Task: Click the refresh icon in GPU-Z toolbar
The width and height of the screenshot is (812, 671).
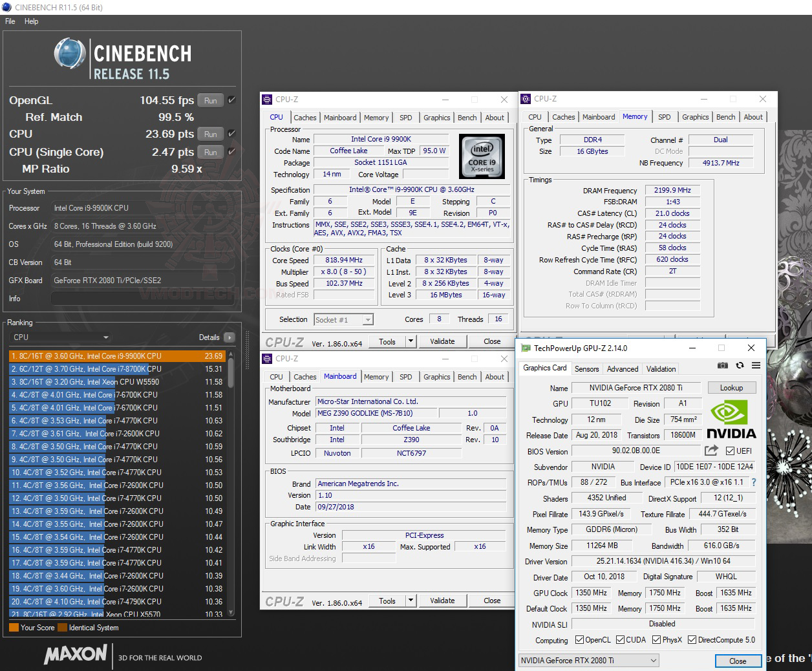Action: (x=741, y=365)
